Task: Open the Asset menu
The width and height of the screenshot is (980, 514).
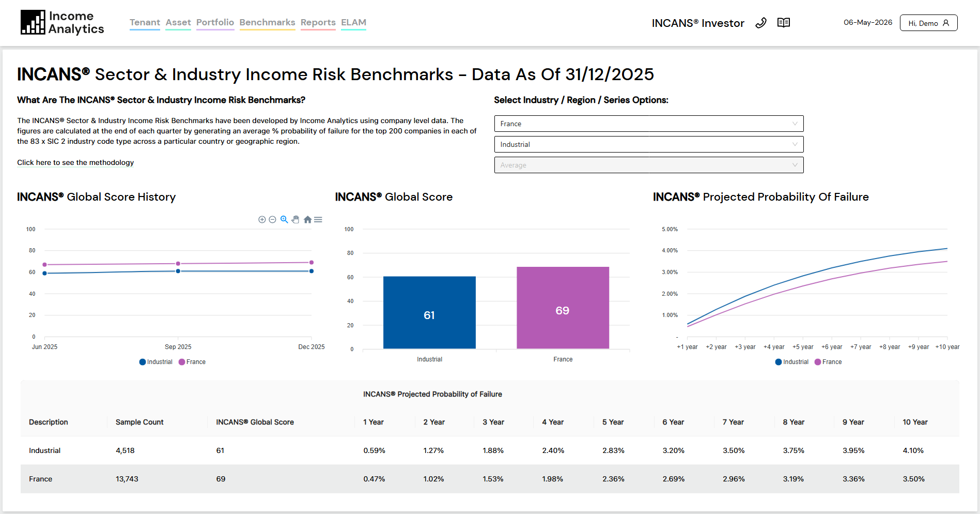Action: point(178,22)
